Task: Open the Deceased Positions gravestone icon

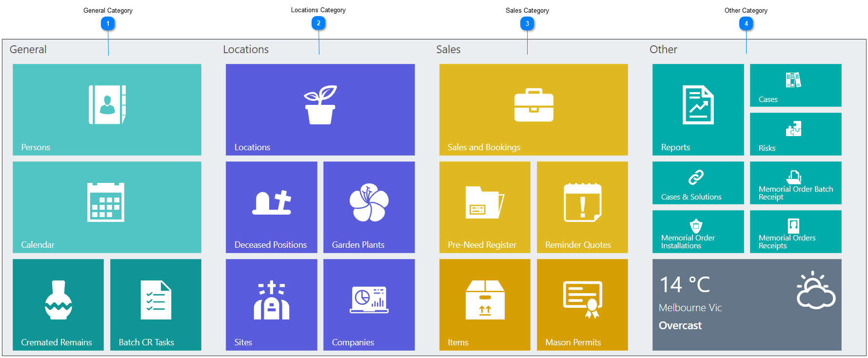Action: (x=272, y=202)
